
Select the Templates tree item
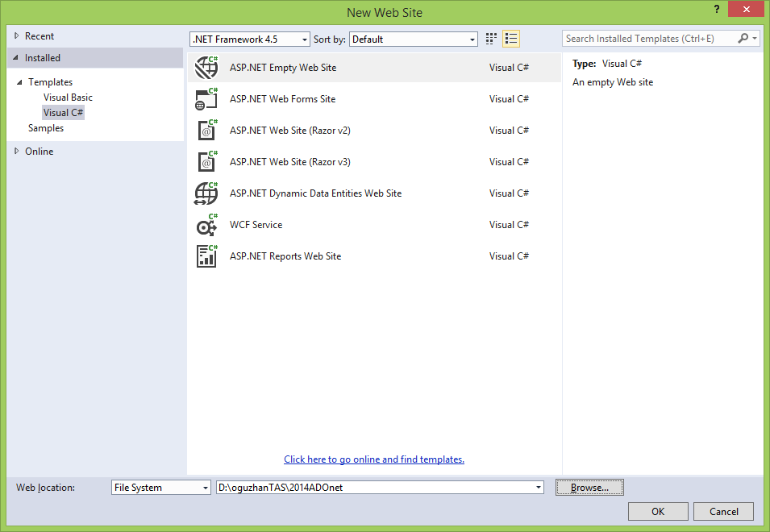50,82
